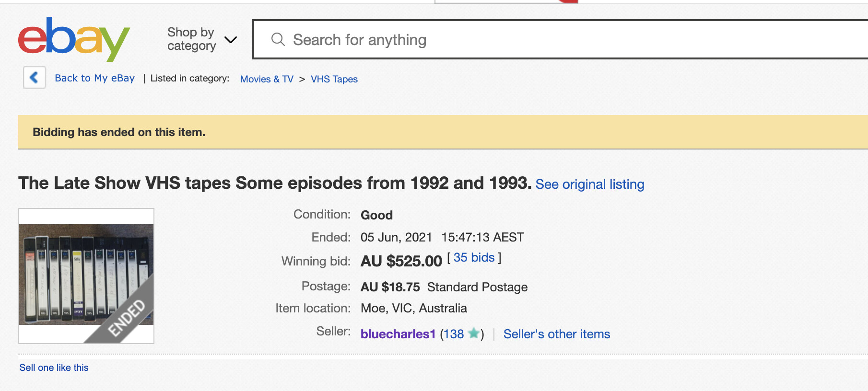Open the VHS Tapes category

334,79
